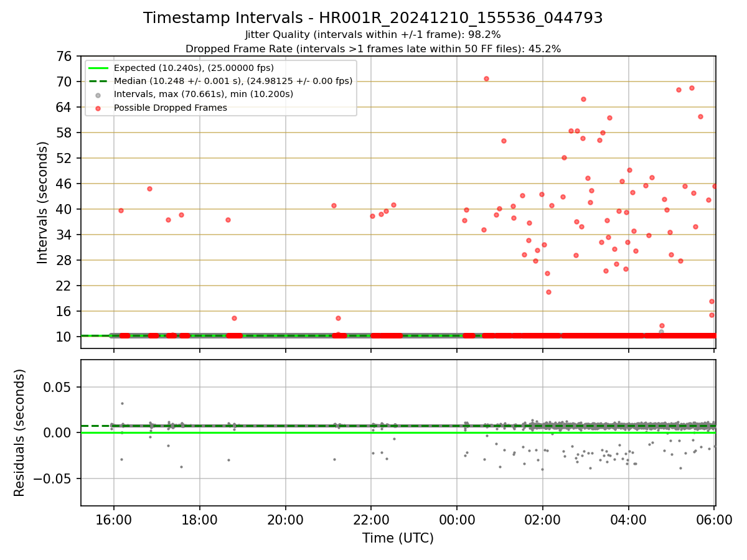Select the 'Jitter Quality' 98.2% subtitle line
747x560 pixels.
(x=373, y=35)
